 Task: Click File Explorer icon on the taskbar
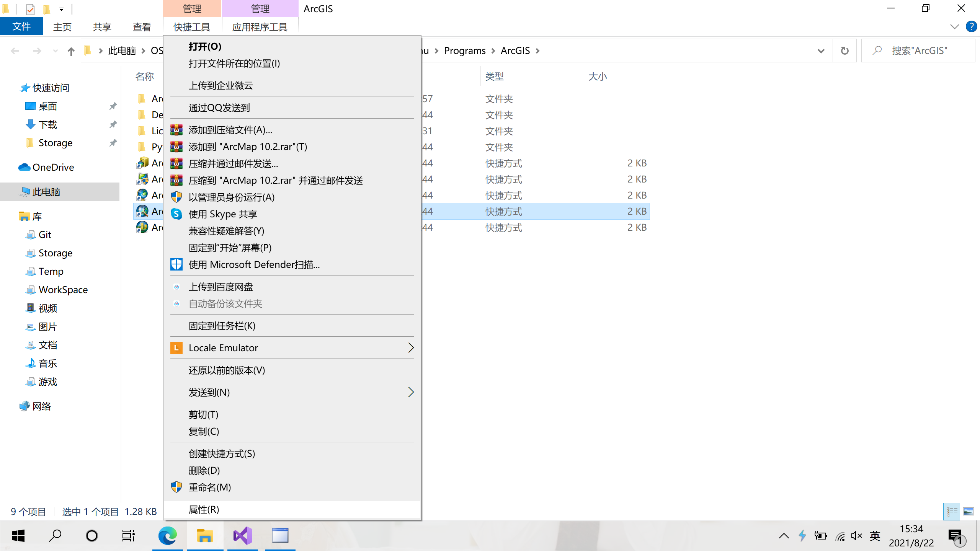pos(205,536)
